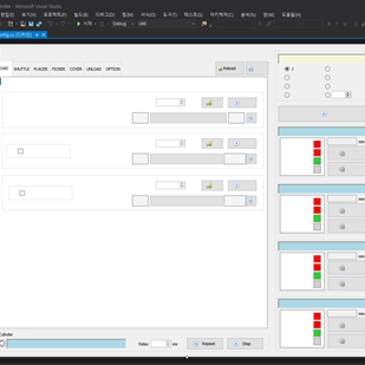Click the green Start debugging arrow
365x365 pixels.
coord(79,24)
